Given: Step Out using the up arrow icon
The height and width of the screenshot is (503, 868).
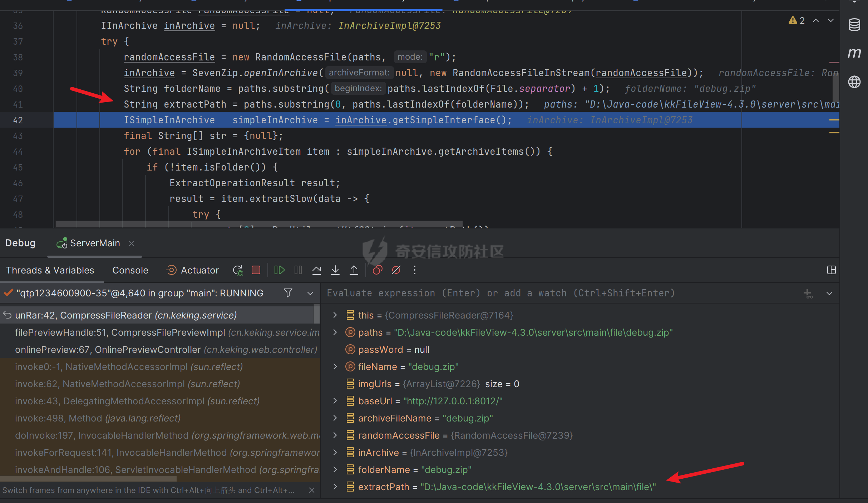Looking at the screenshot, I should pyautogui.click(x=354, y=270).
